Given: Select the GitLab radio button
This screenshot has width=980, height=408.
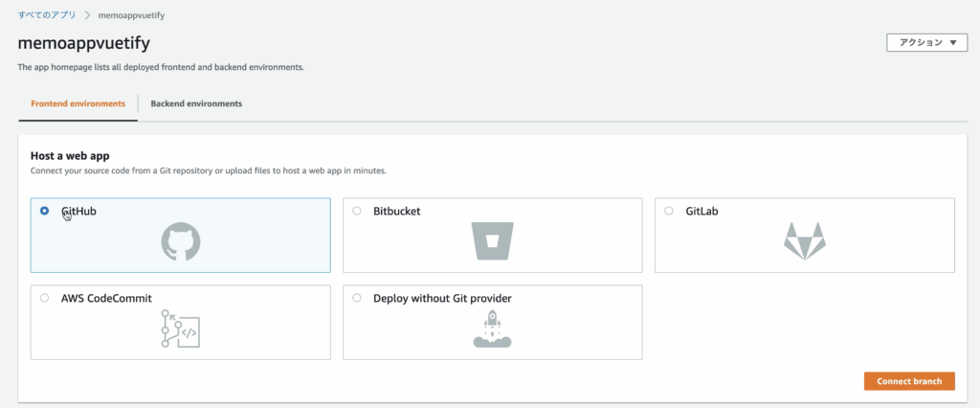Looking at the screenshot, I should (x=669, y=211).
